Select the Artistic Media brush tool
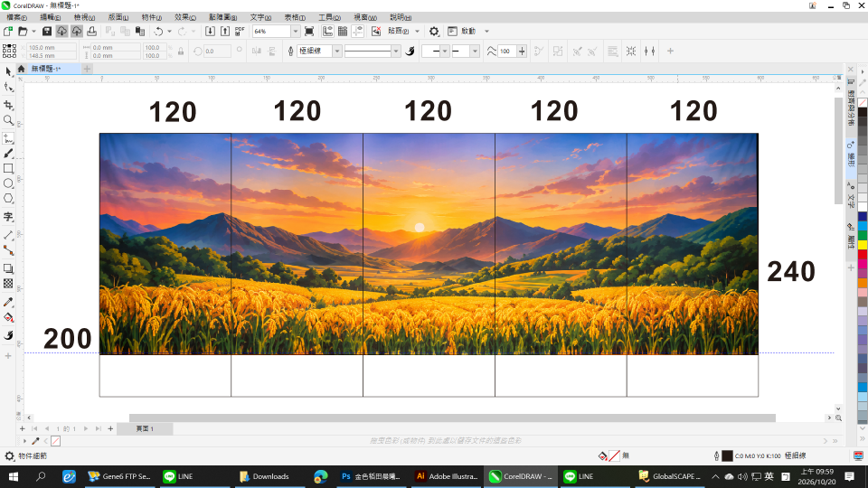Screen dimensions: 868x488 pos(8,154)
